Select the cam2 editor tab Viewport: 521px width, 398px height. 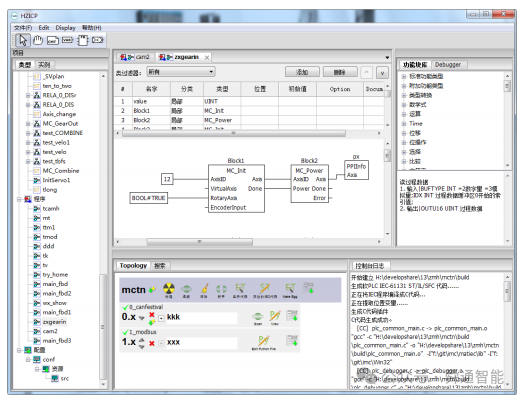tap(135, 57)
